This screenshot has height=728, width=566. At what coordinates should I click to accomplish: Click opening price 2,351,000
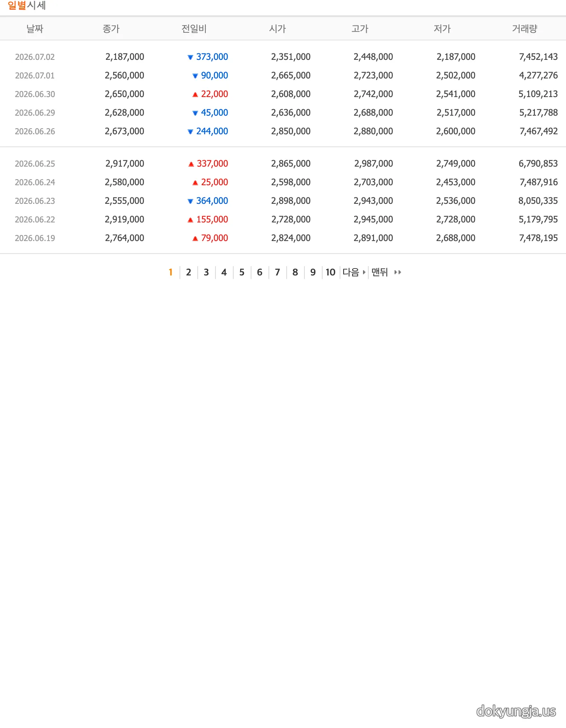pos(291,57)
